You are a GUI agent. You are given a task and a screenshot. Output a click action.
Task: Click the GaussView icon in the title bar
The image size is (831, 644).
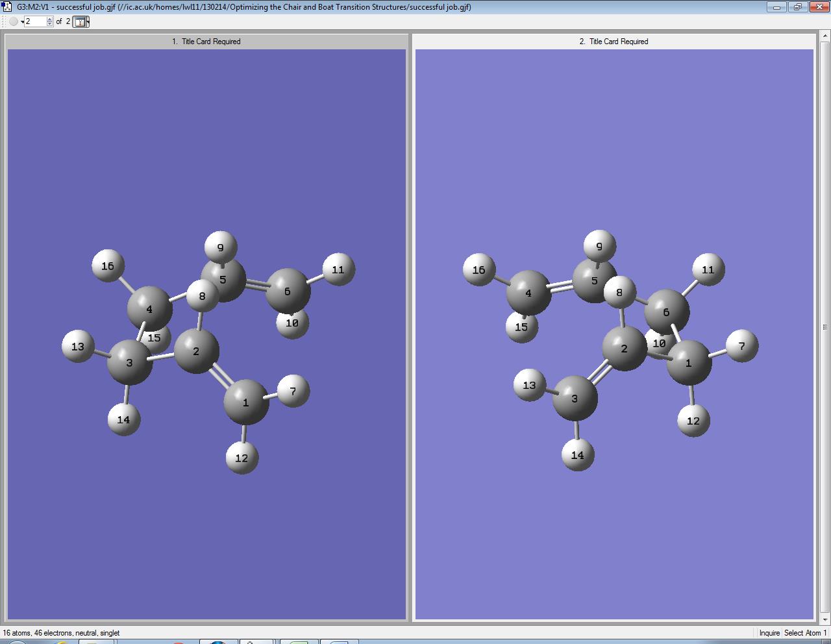coord(6,6)
